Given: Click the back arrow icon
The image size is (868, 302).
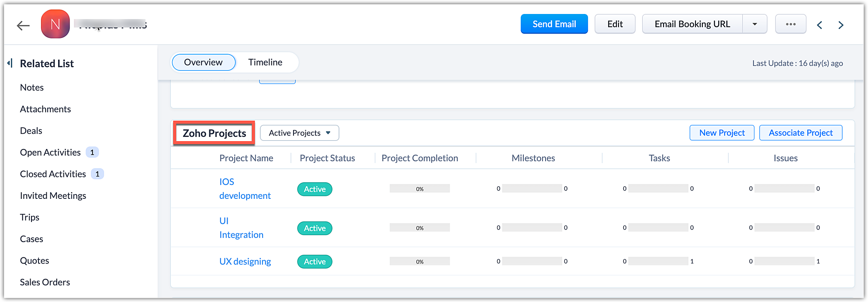Looking at the screenshot, I should (x=23, y=25).
